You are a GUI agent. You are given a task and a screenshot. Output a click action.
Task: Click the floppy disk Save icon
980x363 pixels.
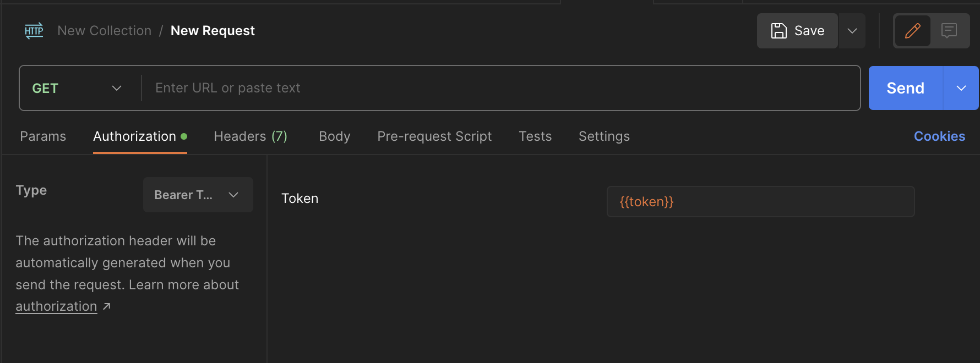778,31
